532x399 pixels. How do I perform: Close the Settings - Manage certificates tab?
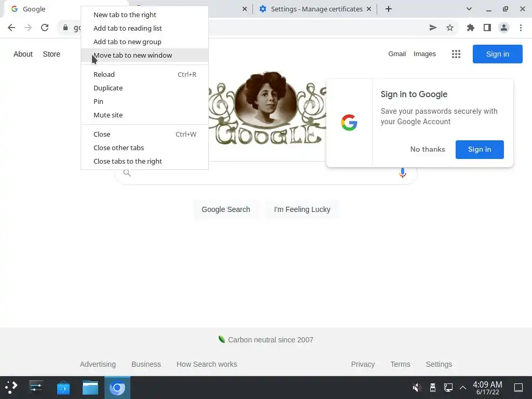pos(369,9)
